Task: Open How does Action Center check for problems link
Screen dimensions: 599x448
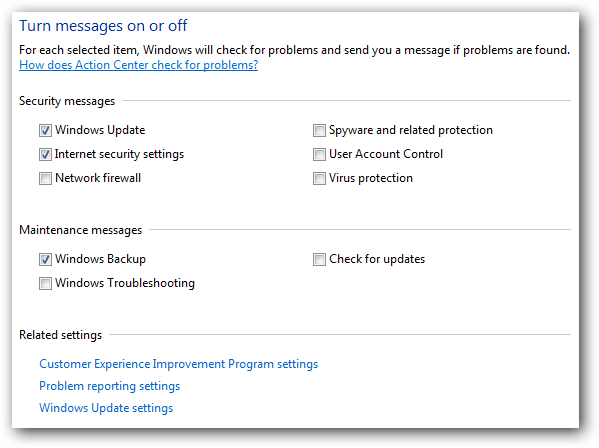Action: pos(138,65)
